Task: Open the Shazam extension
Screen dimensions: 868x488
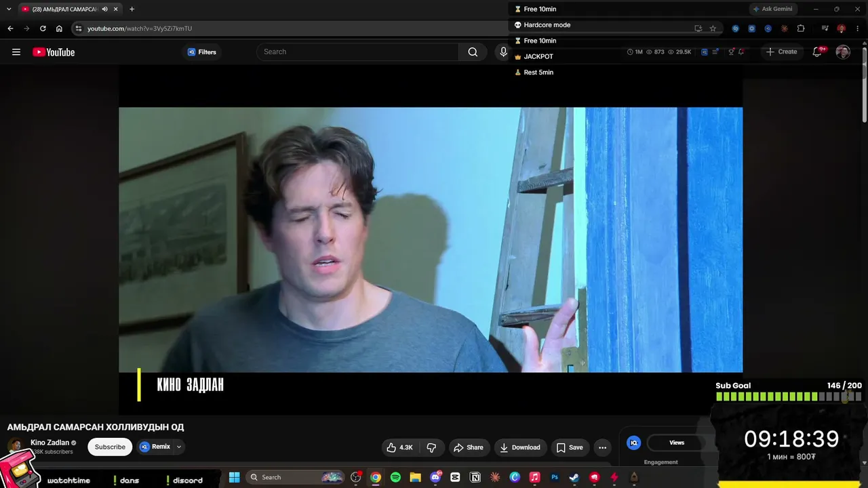Action: point(736,28)
